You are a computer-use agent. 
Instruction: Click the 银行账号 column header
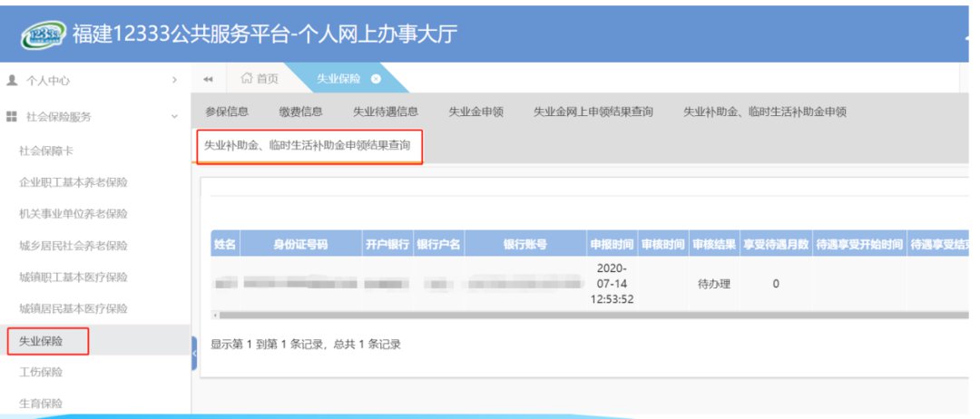(525, 244)
